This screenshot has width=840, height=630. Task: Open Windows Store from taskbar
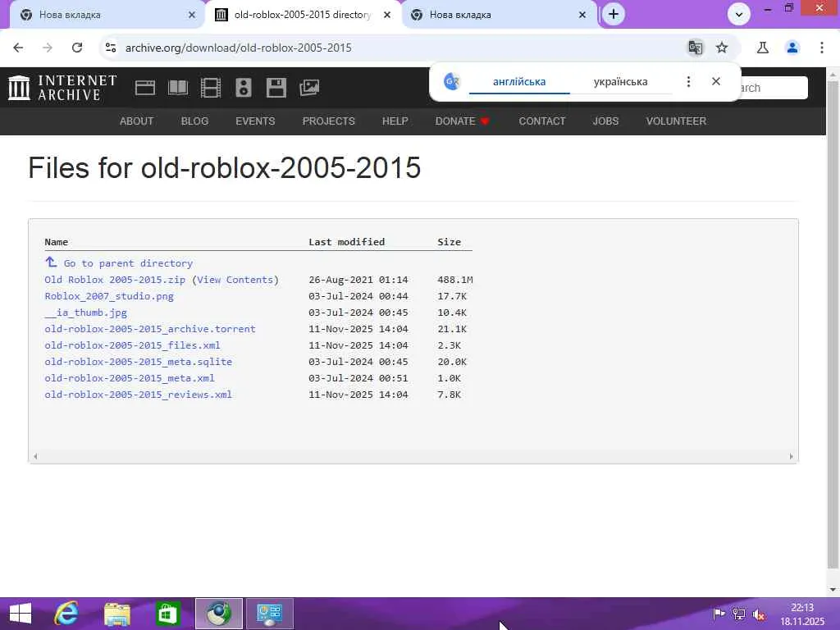pos(167,614)
